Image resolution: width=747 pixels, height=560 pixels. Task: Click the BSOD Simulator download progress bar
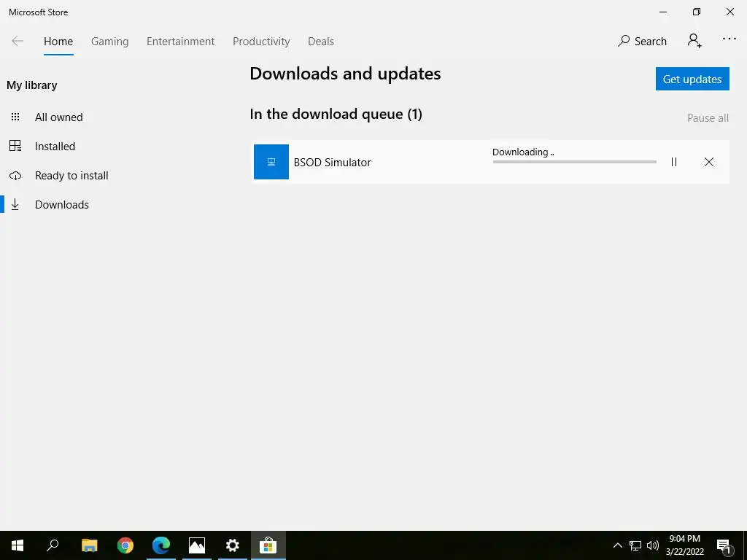(x=575, y=162)
